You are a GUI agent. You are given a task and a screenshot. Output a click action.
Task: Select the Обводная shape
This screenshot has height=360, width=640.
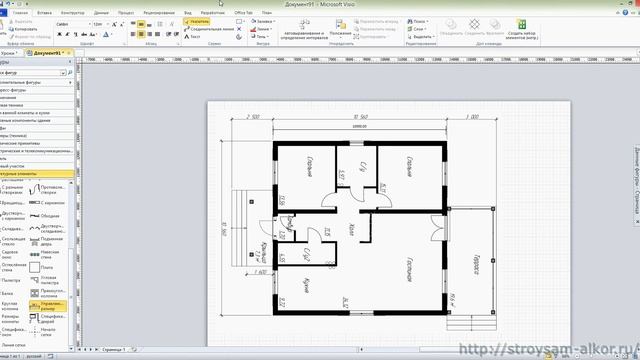pos(45,216)
